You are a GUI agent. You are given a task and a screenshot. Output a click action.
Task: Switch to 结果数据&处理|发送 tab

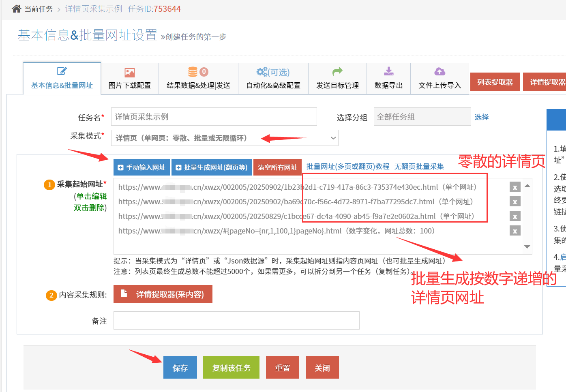coord(198,79)
